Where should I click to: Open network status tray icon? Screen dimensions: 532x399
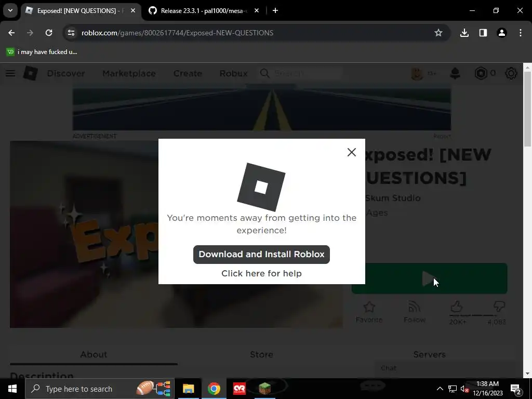point(453,389)
